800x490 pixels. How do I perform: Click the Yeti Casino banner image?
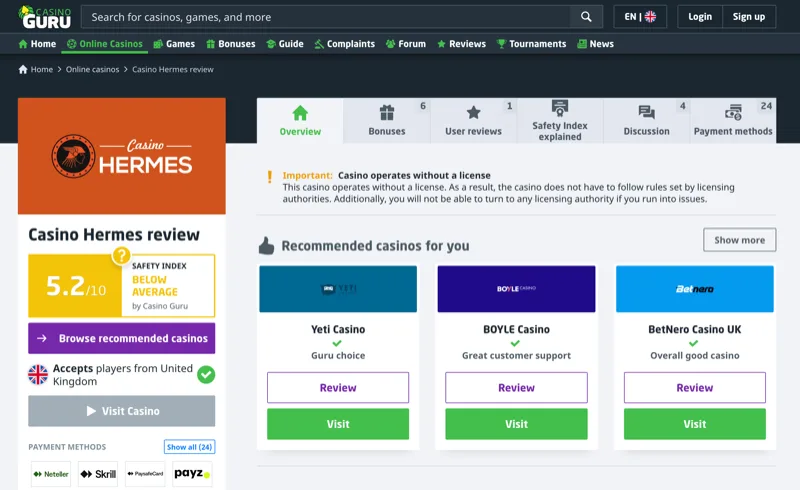point(338,289)
